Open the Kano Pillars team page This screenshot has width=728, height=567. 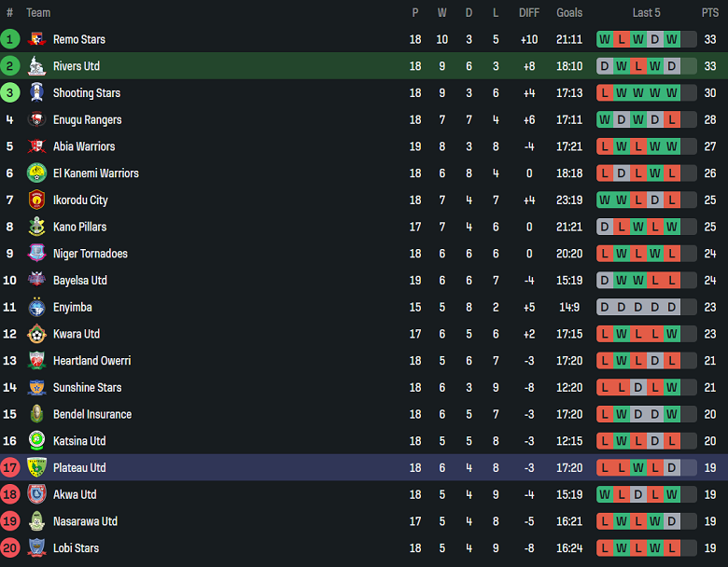point(80,227)
